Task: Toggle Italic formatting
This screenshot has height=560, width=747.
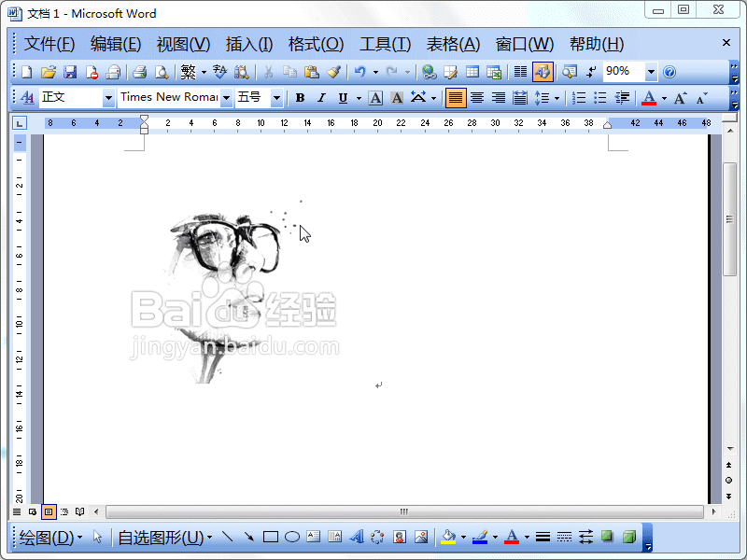Action: click(321, 98)
